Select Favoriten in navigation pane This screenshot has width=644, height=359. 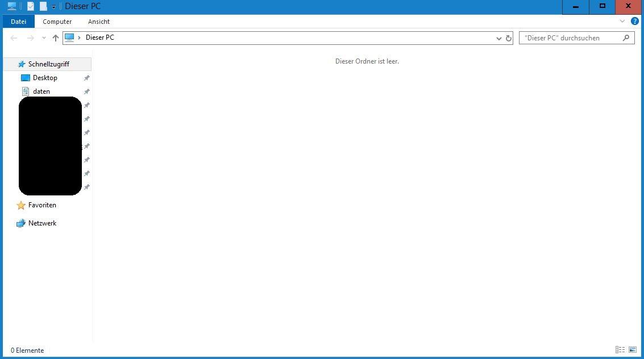coord(42,205)
